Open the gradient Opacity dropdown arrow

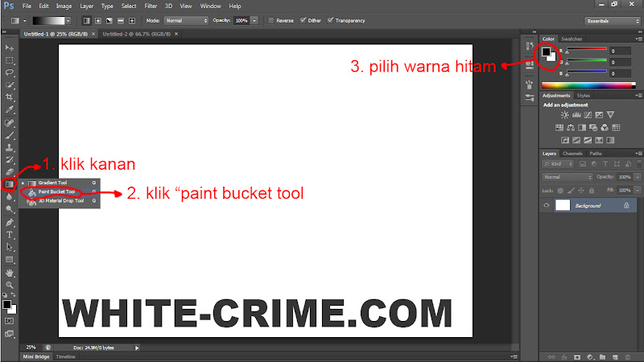click(x=254, y=21)
